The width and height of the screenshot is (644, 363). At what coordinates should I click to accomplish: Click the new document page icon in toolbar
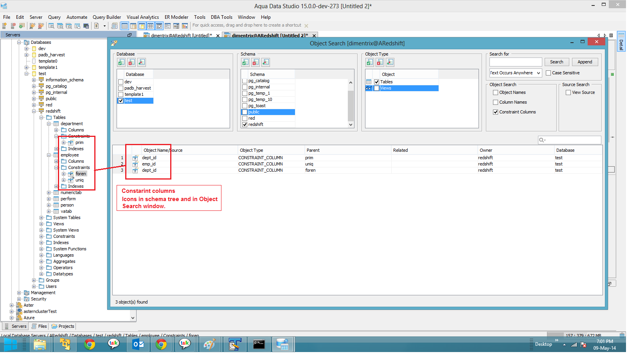(97, 26)
